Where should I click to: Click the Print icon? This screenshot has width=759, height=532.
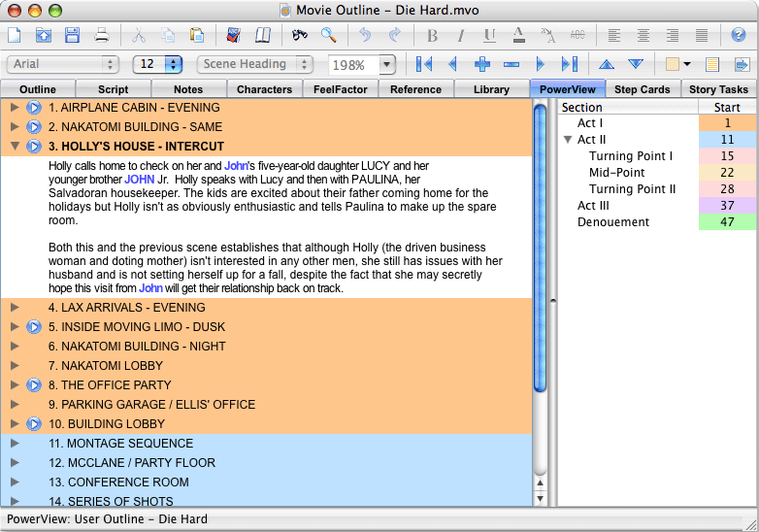coord(101,35)
